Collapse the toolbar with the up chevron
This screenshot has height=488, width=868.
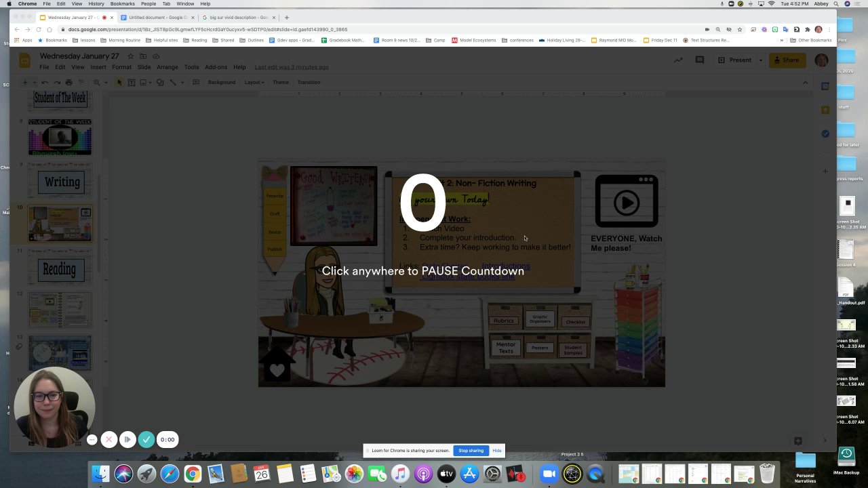(805, 83)
